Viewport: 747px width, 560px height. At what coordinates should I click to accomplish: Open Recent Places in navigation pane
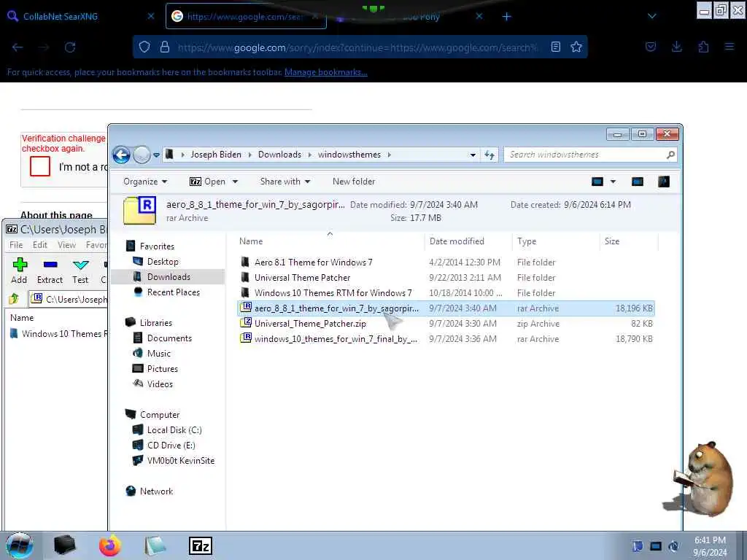click(x=173, y=292)
